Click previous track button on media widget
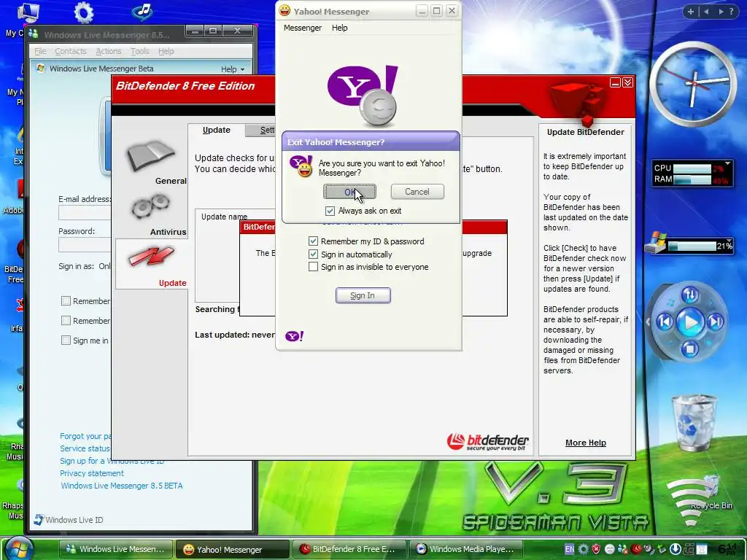The width and height of the screenshot is (747, 560). (x=665, y=322)
